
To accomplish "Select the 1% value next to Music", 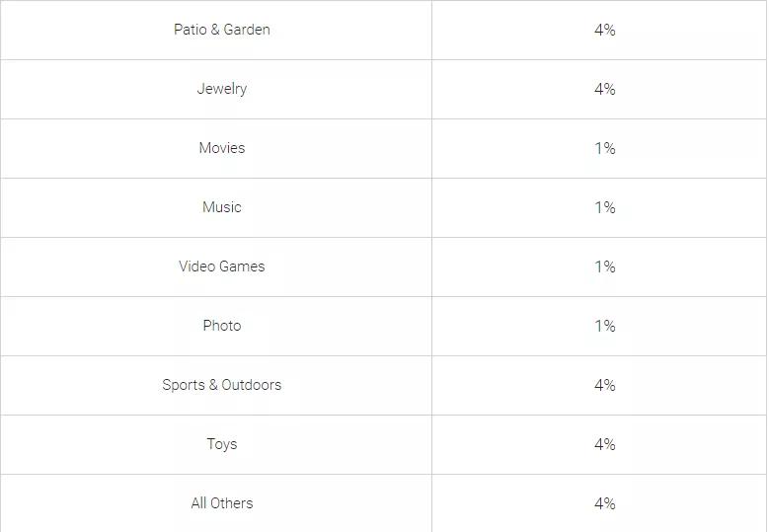I will [604, 207].
